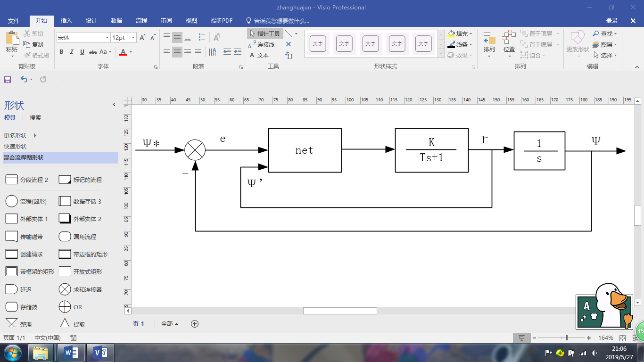Click the 登录 sign-in button

611,21
